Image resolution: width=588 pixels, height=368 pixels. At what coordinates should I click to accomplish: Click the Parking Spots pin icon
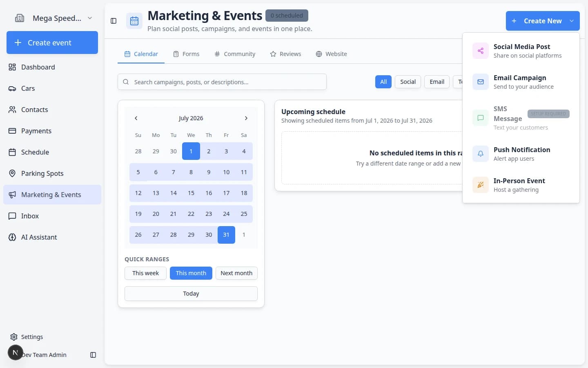tap(12, 173)
